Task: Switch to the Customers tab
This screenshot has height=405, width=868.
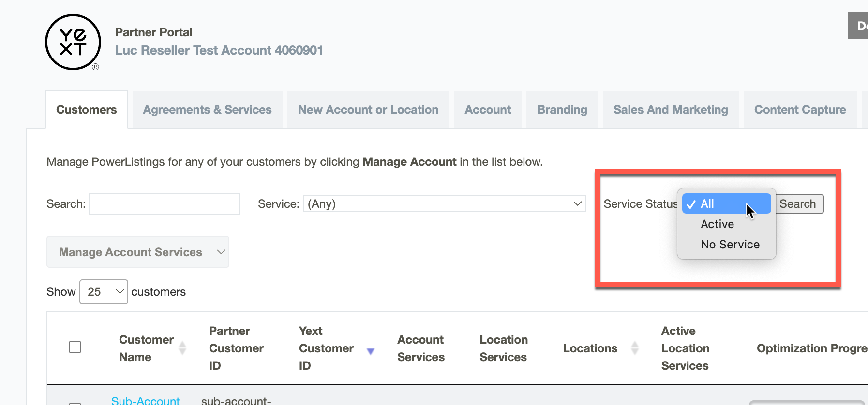Action: pos(87,110)
